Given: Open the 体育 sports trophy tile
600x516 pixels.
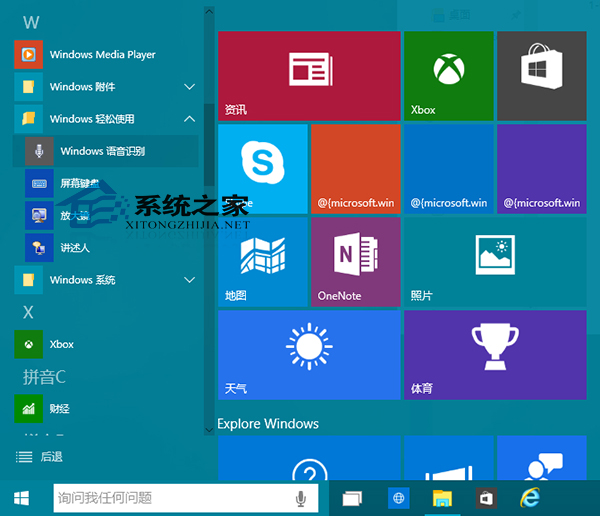Looking at the screenshot, I should 495,355.
